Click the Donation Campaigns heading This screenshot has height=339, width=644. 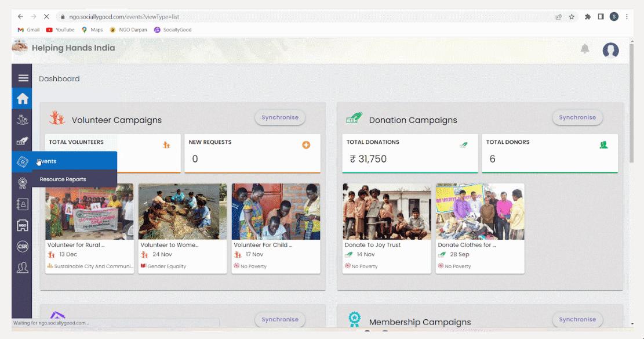pos(413,120)
